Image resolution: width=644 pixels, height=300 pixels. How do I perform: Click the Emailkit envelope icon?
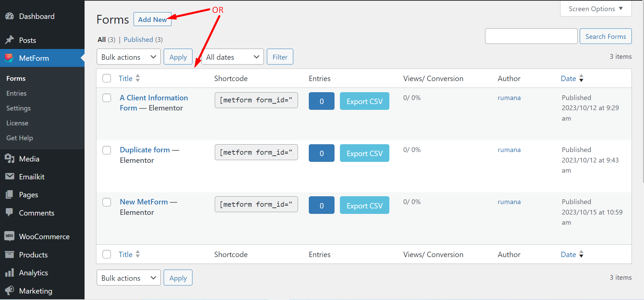click(x=10, y=176)
